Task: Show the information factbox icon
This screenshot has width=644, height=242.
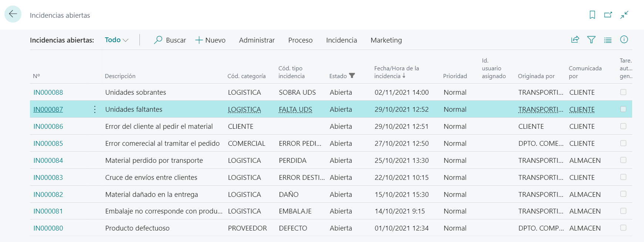Action: (x=624, y=40)
